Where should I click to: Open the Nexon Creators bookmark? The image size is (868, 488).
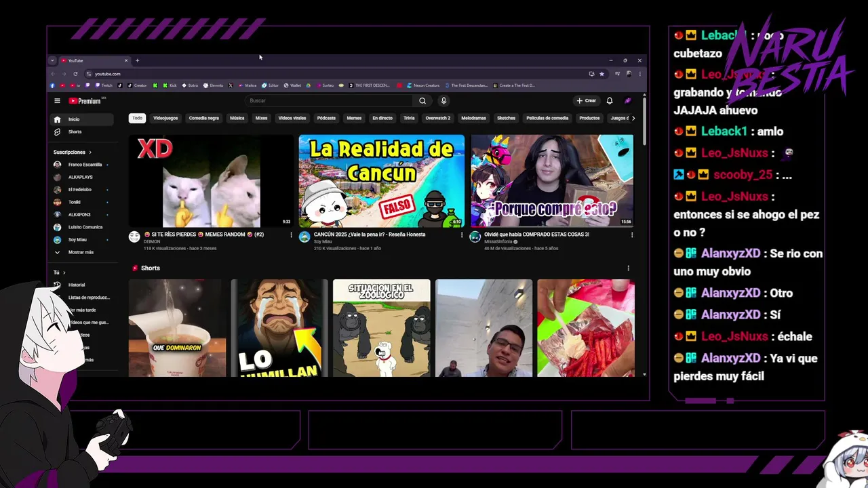422,85
